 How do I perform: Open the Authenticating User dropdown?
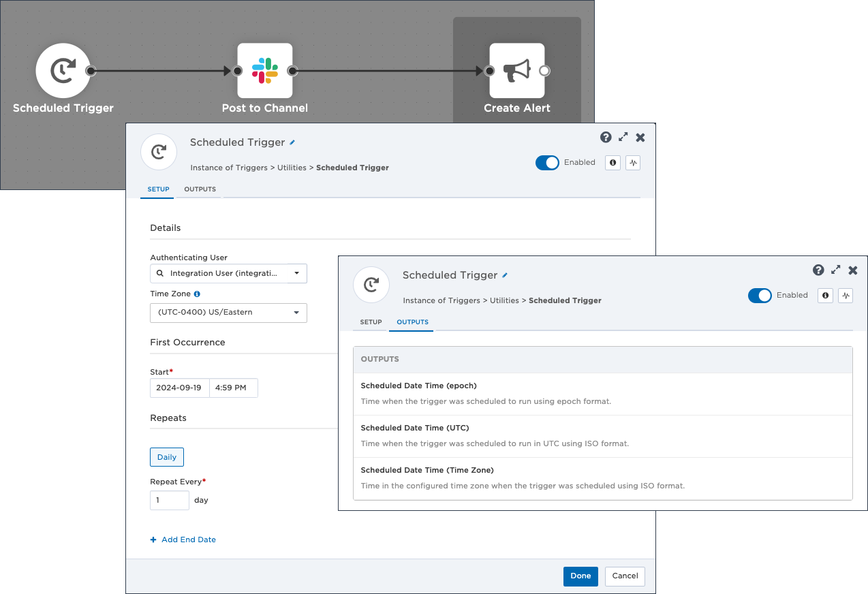click(x=228, y=273)
